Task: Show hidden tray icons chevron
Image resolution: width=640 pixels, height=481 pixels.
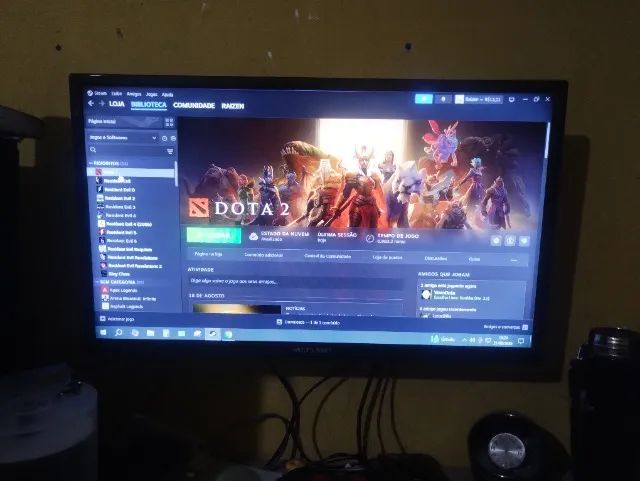Action: (x=464, y=340)
